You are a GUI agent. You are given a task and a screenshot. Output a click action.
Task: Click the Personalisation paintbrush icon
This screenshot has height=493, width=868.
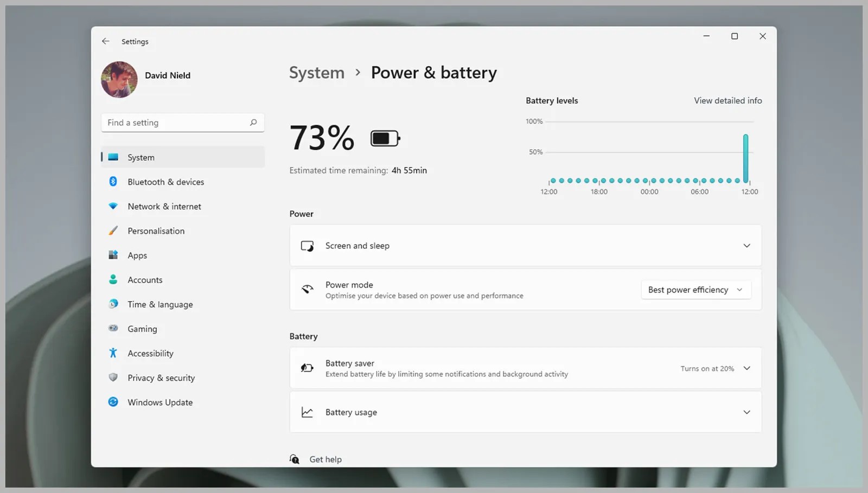(113, 231)
